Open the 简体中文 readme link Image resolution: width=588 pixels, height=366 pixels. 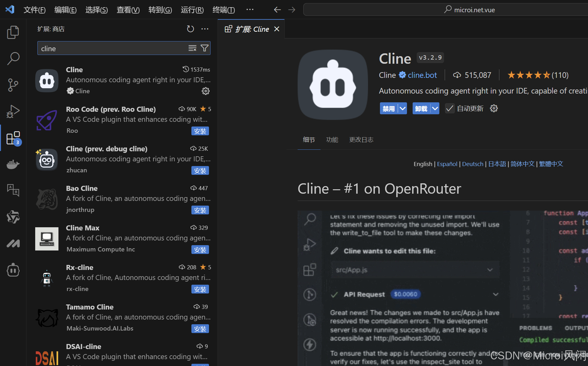(522, 164)
